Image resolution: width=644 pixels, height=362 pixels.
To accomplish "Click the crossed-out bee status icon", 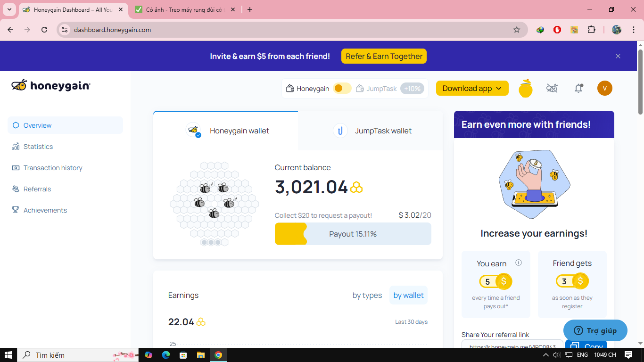I will click(x=552, y=88).
